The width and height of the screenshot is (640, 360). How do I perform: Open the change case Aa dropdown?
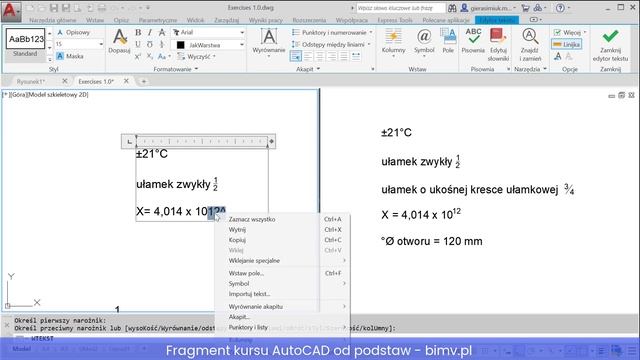click(x=164, y=56)
